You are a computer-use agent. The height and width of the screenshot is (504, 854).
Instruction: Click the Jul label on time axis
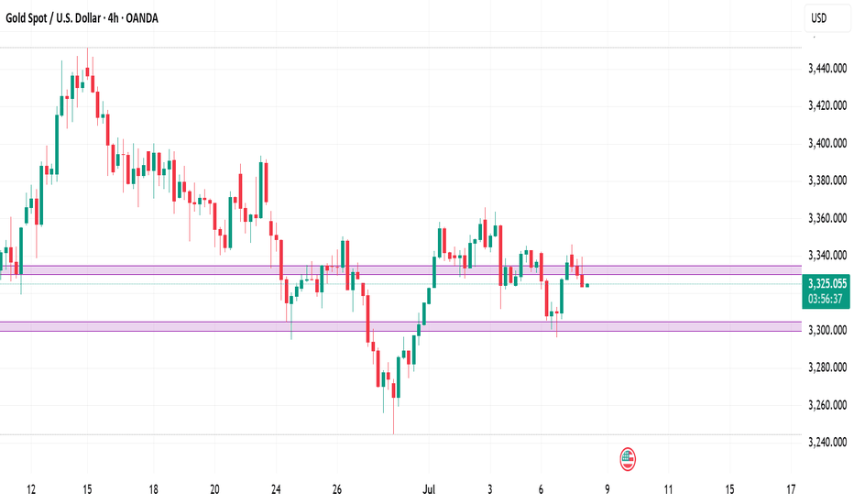click(x=429, y=489)
